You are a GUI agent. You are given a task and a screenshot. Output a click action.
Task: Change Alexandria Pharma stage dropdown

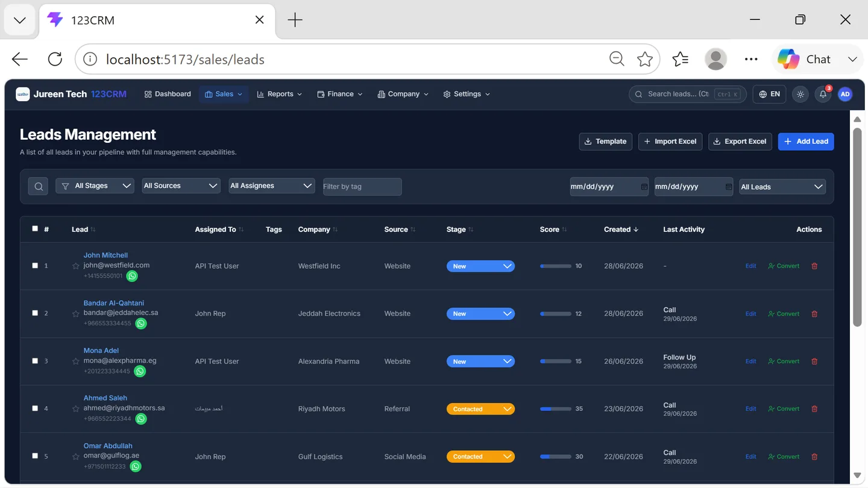point(480,361)
